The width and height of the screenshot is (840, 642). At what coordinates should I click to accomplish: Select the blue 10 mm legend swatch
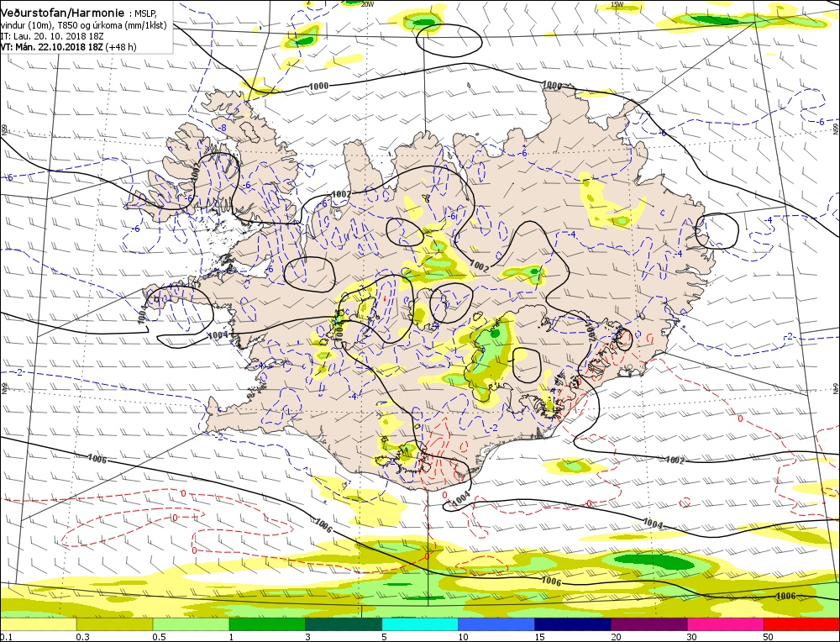coord(496,624)
